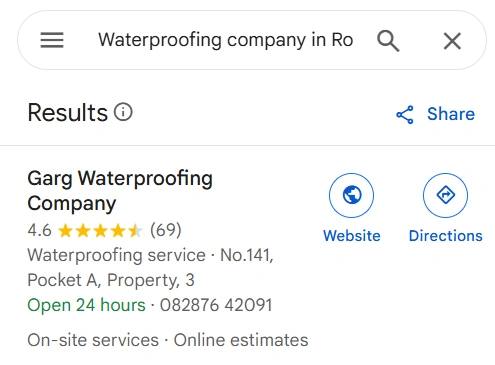Click the Open 24 hours status
The image size is (495, 365).
86,305
